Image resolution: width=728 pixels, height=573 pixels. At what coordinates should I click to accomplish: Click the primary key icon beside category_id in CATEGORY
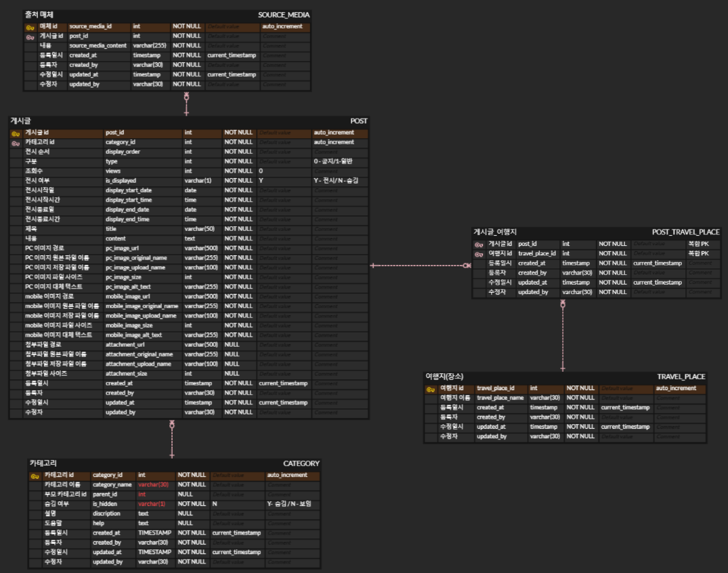[x=35, y=476]
